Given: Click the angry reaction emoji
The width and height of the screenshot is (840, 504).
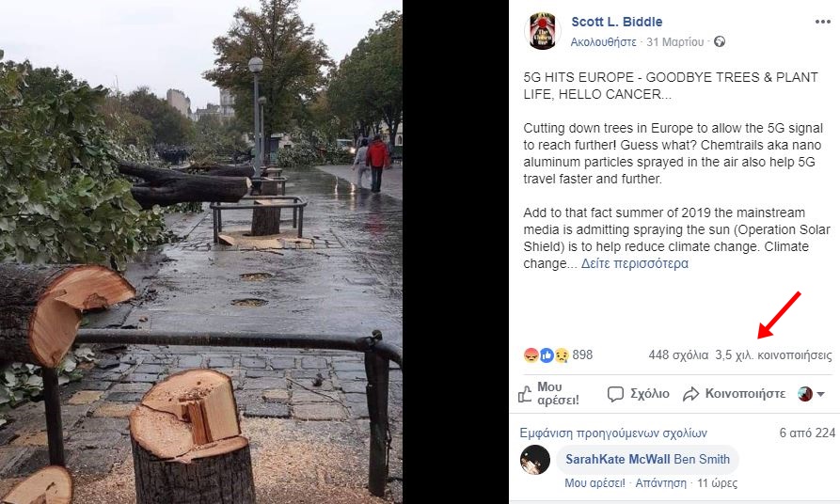Looking at the screenshot, I should click(x=531, y=355).
